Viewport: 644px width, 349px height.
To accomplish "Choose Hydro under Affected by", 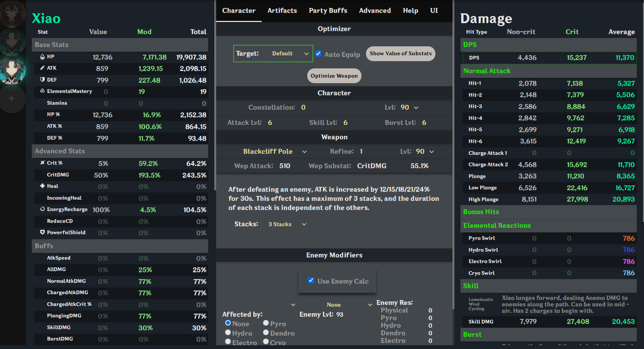I will point(228,333).
